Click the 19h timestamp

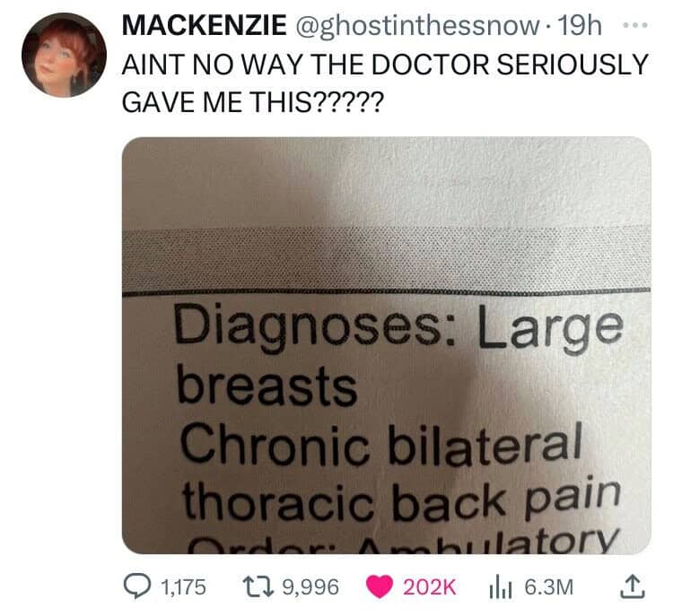pyautogui.click(x=574, y=26)
